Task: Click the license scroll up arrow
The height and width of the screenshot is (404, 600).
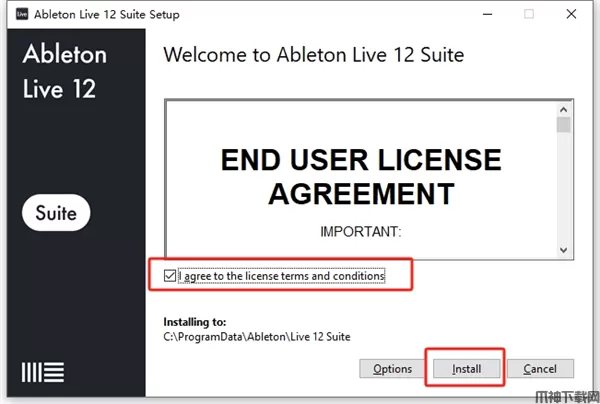Action: tap(564, 107)
